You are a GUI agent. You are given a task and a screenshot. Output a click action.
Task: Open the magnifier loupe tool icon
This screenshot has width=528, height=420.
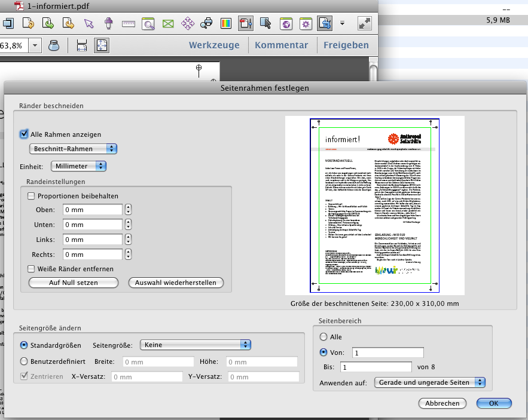pos(148,23)
